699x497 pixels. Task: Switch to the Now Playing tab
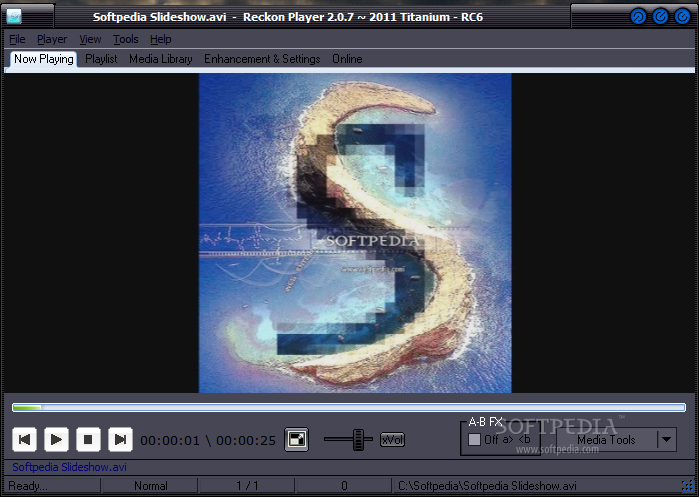click(x=44, y=59)
